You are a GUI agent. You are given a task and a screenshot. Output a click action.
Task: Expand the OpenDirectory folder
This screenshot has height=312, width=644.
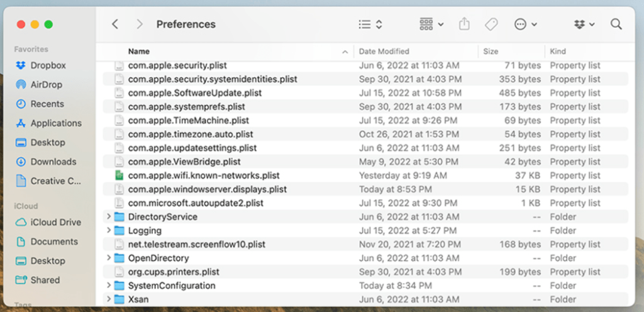coord(108,258)
